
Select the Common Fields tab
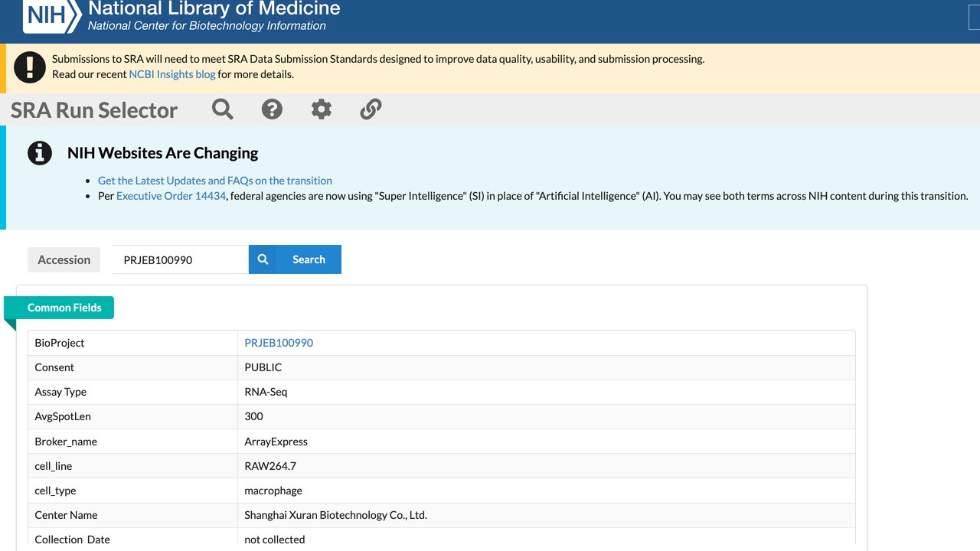pos(64,308)
